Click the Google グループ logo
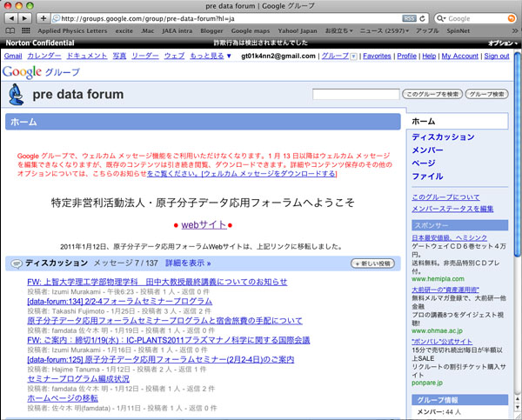 [x=41, y=72]
